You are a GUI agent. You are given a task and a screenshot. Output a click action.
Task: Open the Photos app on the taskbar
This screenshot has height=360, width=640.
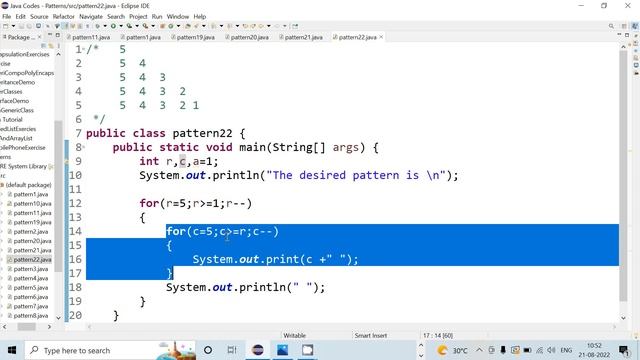[x=282, y=350]
